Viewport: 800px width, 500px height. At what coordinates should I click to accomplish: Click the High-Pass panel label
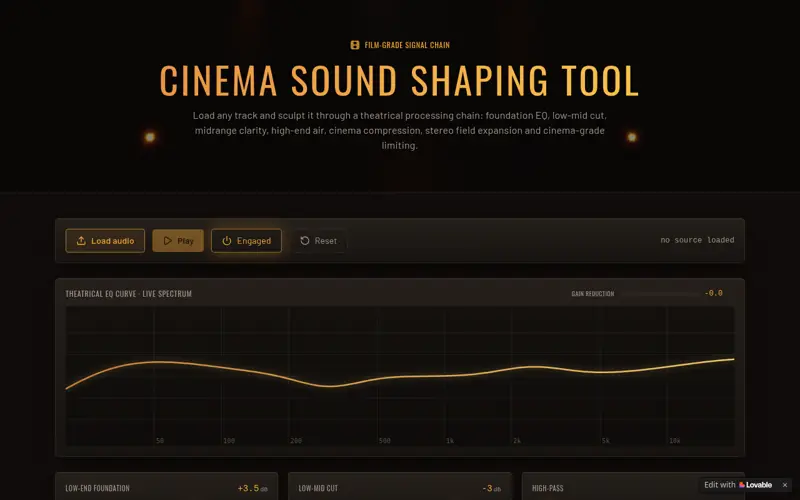(547, 488)
